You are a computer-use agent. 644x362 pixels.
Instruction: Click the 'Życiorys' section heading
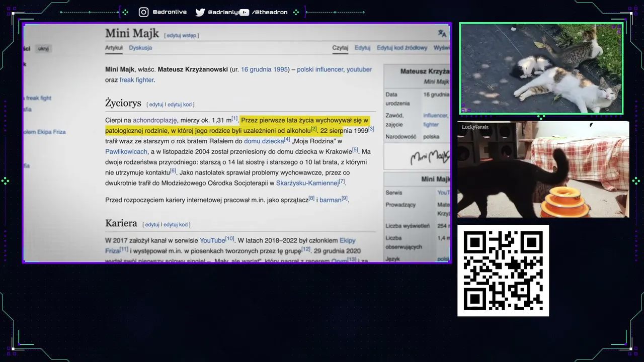pos(123,103)
